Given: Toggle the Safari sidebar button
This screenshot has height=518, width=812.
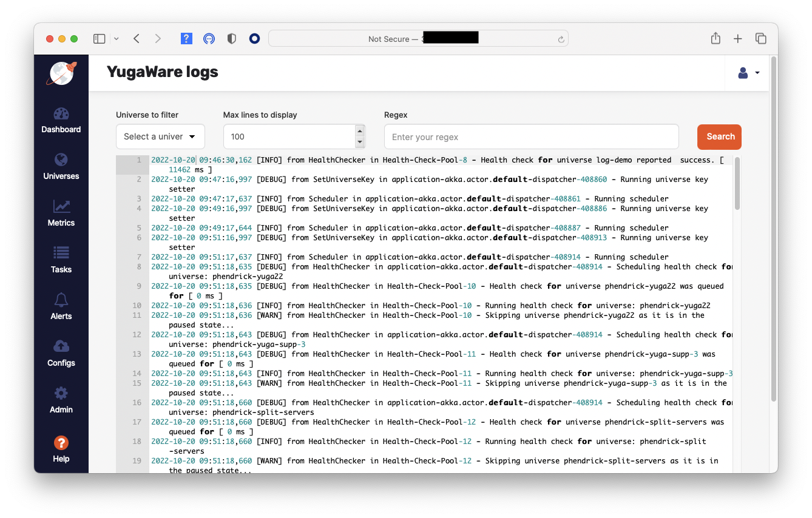Looking at the screenshot, I should pyautogui.click(x=100, y=39).
